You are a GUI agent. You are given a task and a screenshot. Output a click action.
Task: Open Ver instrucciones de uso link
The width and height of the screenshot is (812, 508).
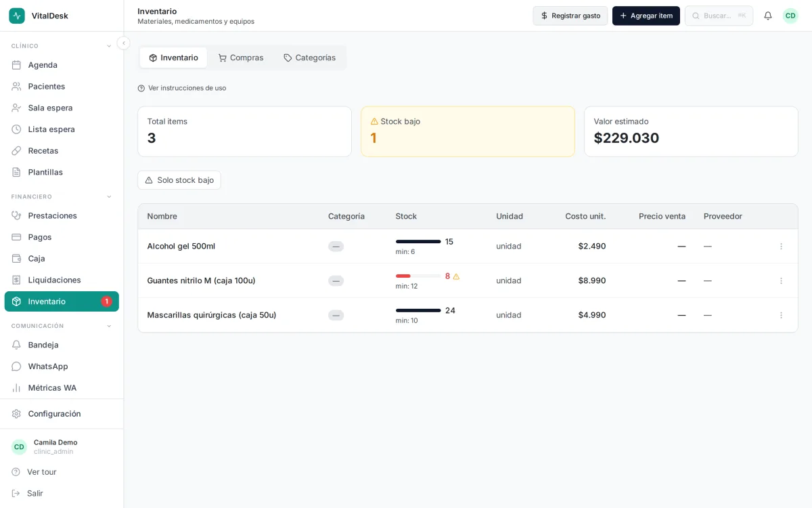[182, 88]
